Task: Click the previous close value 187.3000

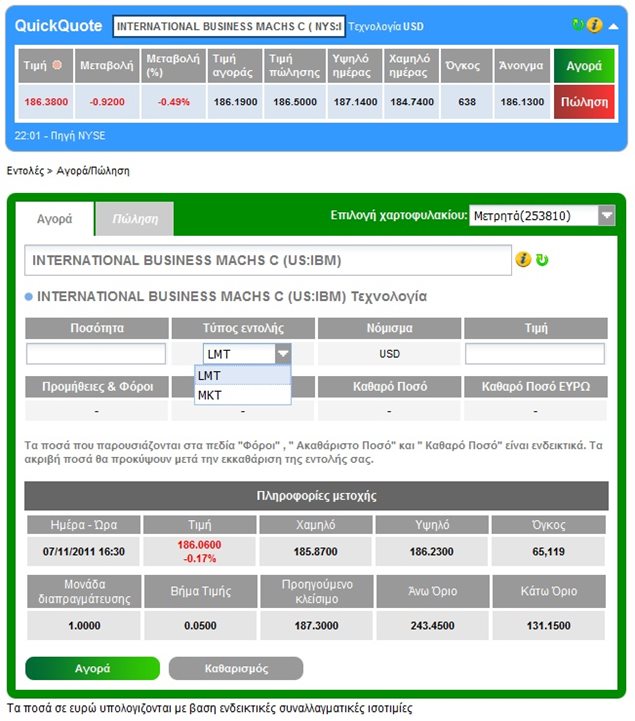Action: (316, 625)
